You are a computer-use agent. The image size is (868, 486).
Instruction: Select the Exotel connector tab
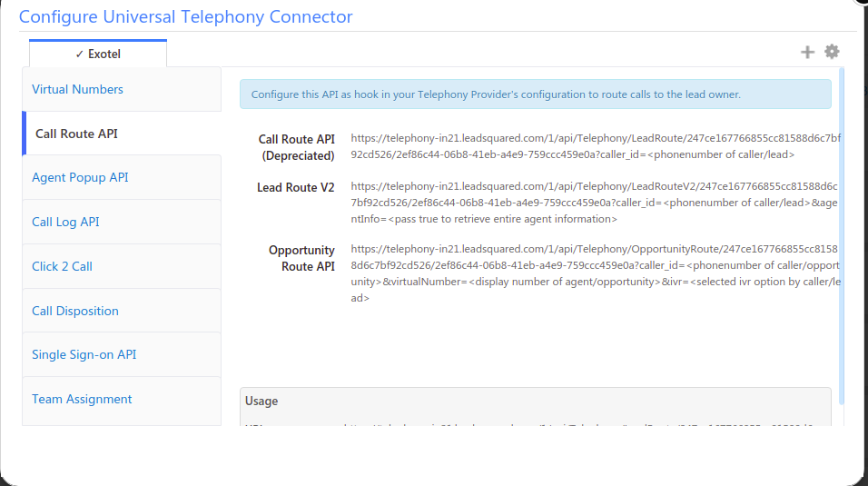pos(98,54)
